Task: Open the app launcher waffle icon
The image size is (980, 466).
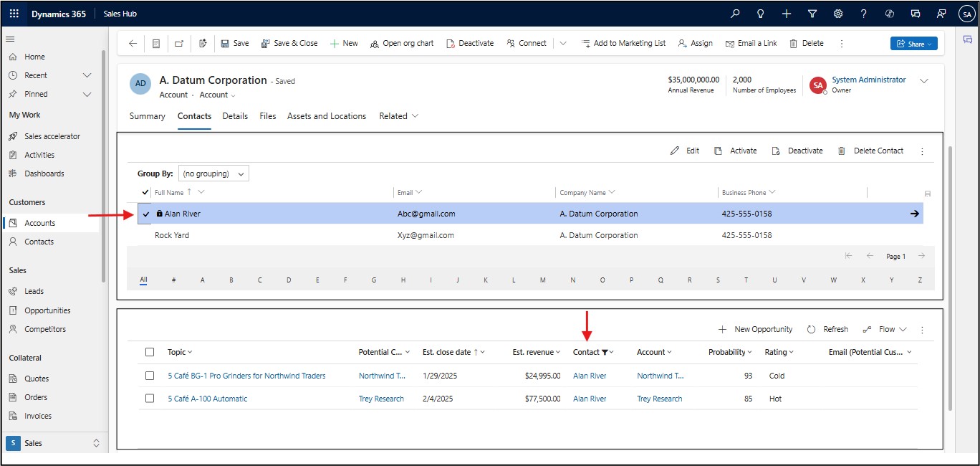Action: pyautogui.click(x=14, y=14)
